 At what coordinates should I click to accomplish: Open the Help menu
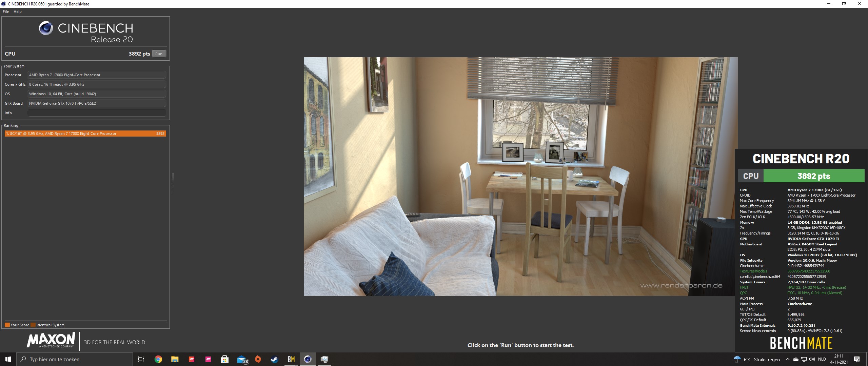point(18,12)
